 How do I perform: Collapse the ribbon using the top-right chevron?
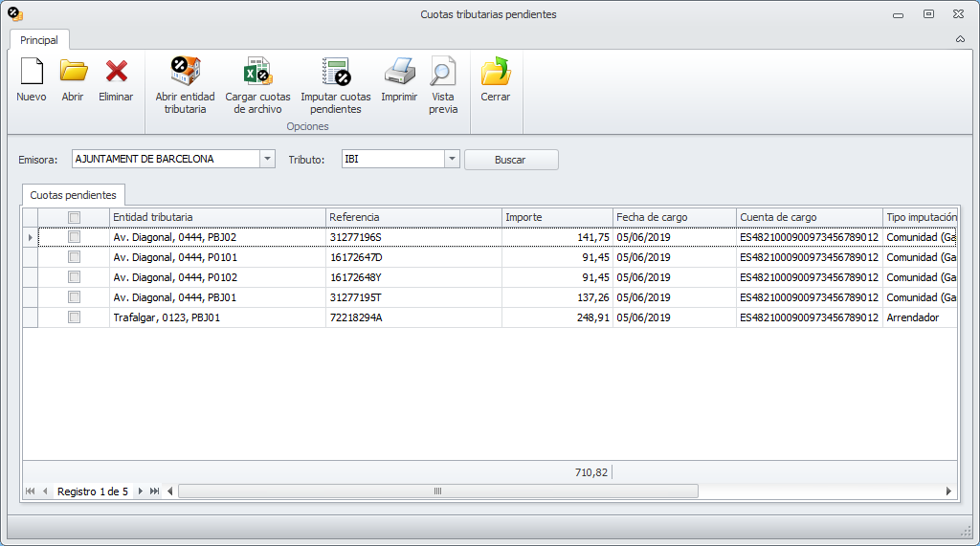[960, 40]
